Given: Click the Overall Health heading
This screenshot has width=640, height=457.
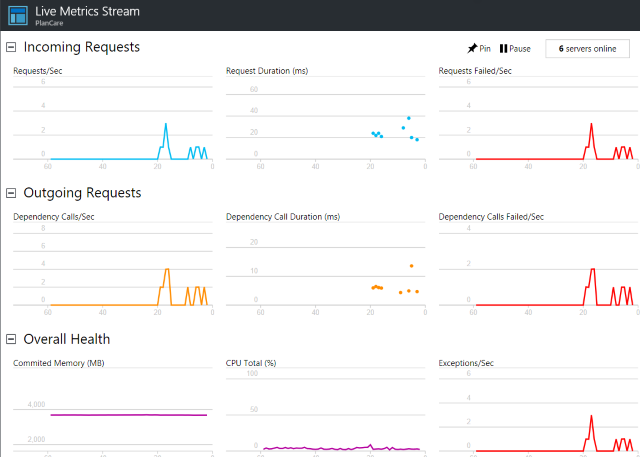Looking at the screenshot, I should click(x=67, y=339).
